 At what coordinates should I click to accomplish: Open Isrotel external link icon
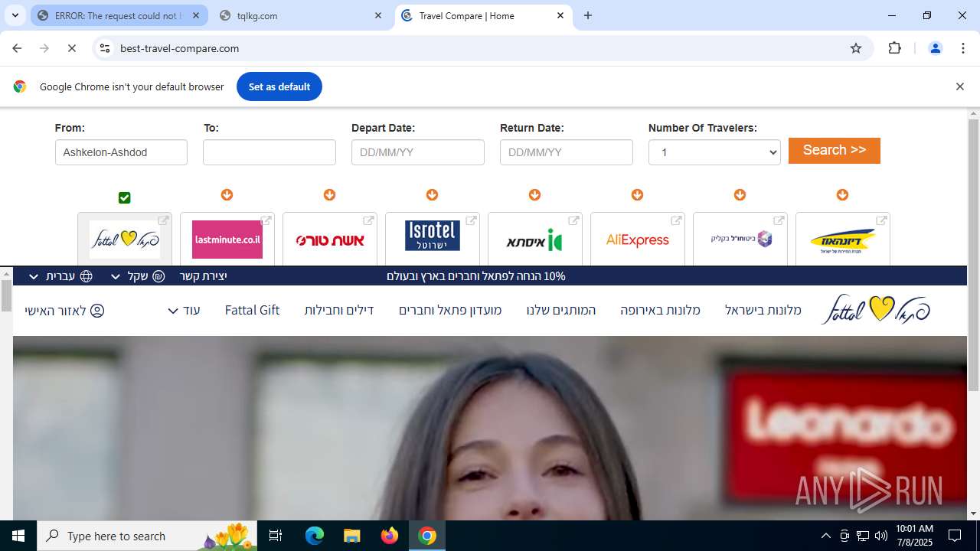471,220
